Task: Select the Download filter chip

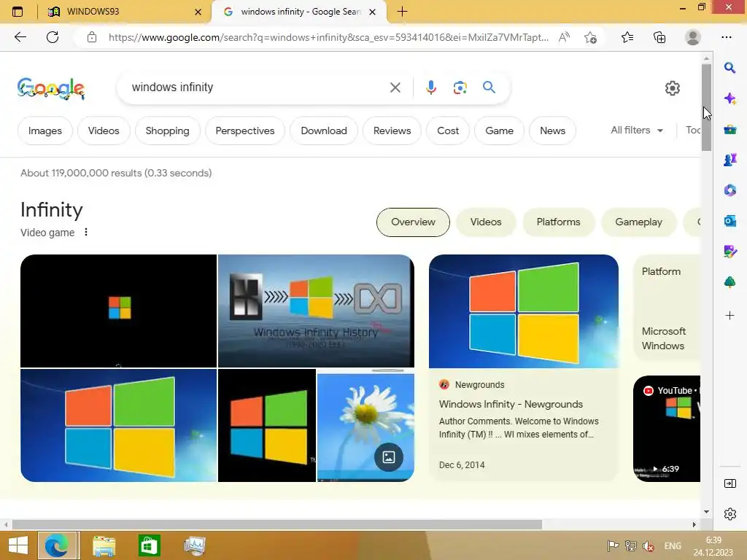Action: 323,131
